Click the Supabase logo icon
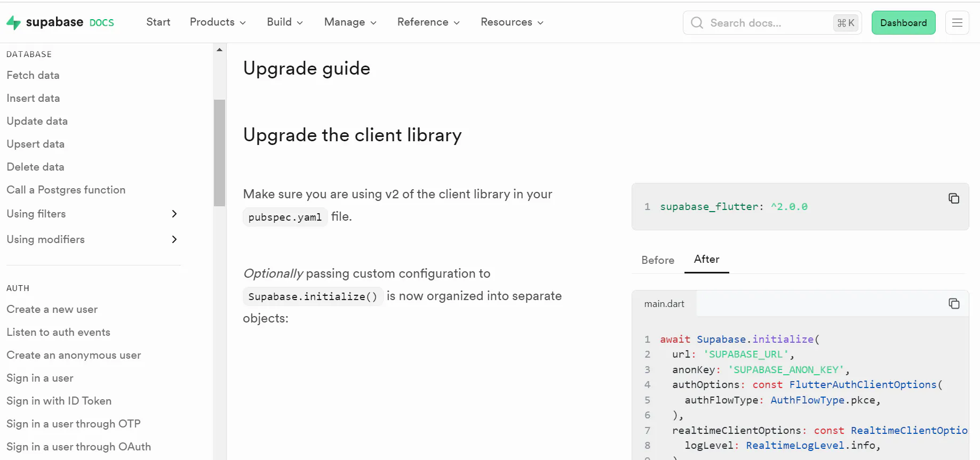The image size is (980, 460). [x=13, y=22]
